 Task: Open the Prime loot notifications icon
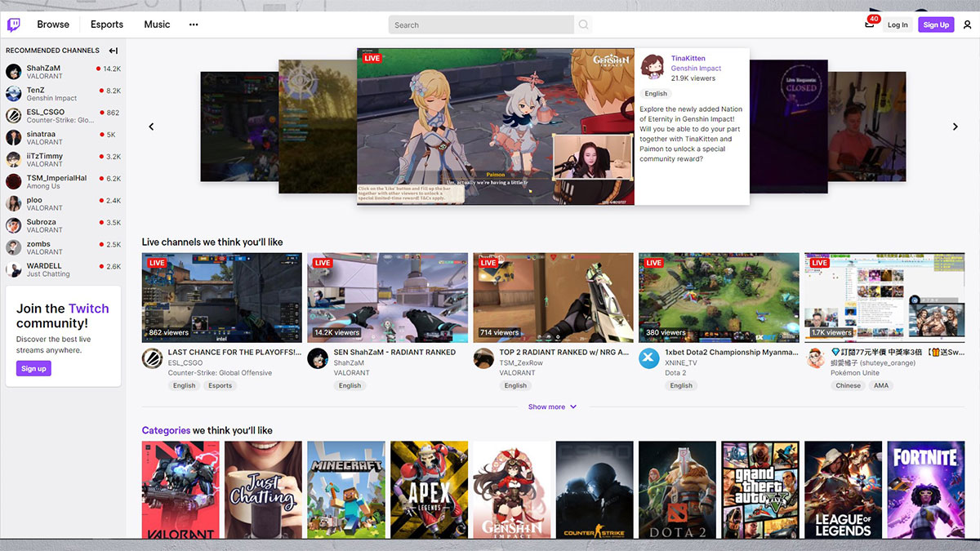(870, 24)
